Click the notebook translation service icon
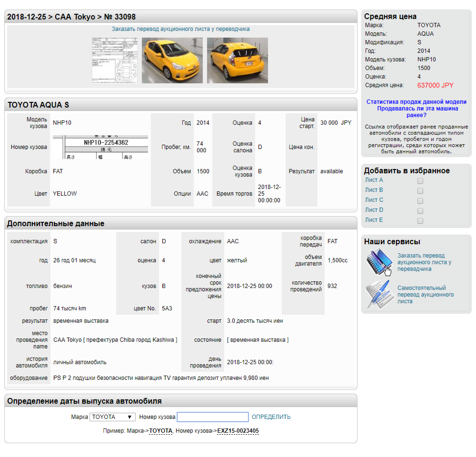 point(379,262)
